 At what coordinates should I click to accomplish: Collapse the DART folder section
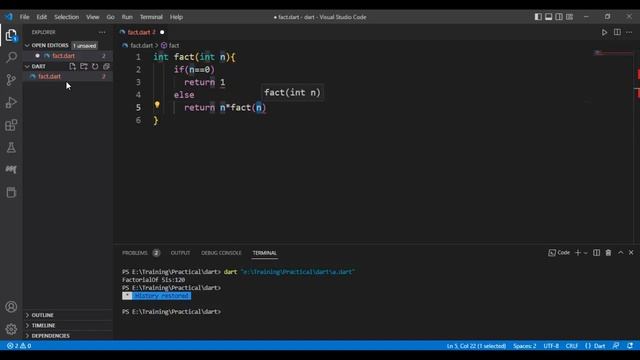(27, 66)
